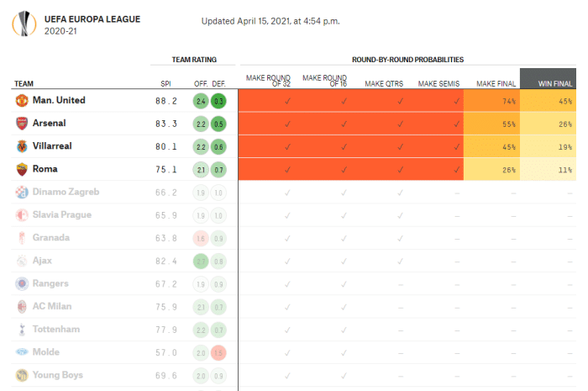Click the AC Milan club crest
The width and height of the screenshot is (588, 391).
pyautogui.click(x=21, y=306)
